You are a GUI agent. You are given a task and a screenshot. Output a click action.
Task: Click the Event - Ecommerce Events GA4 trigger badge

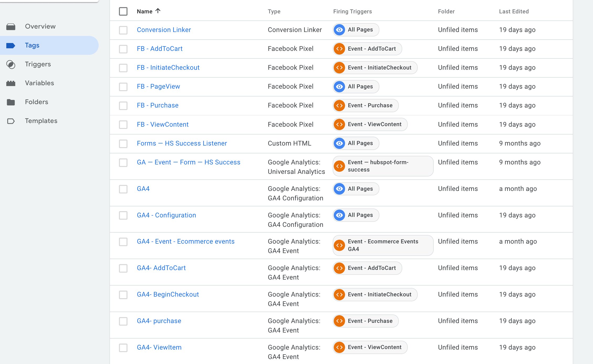coord(383,245)
